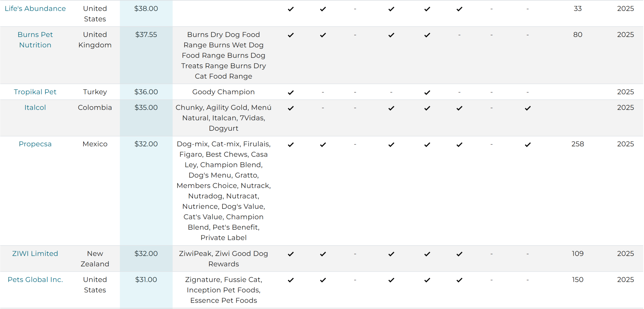Click the second checkmark in ZIWI Limited row

[323, 254]
